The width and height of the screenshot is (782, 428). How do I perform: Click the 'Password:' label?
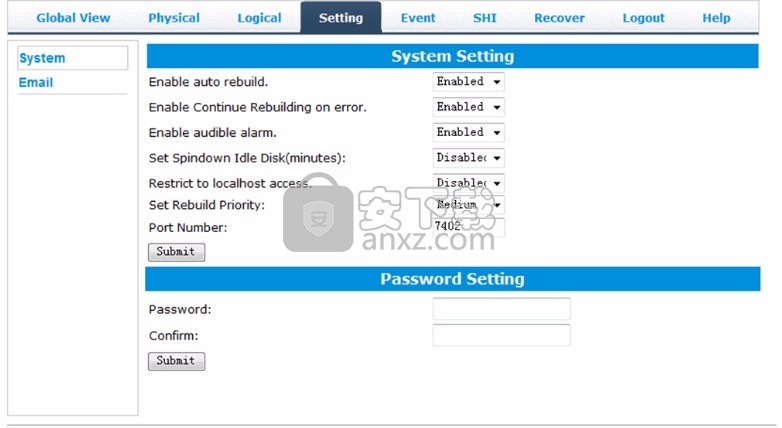point(180,309)
